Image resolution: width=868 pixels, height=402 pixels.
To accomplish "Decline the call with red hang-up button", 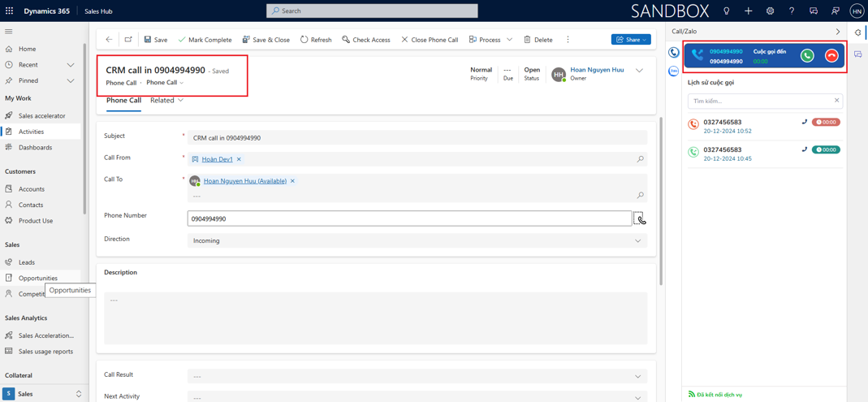I will click(831, 56).
